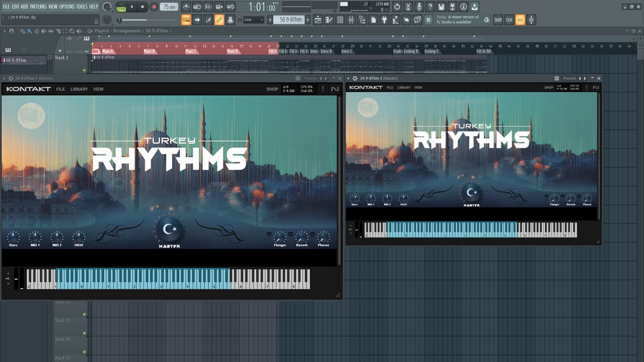The height and width of the screenshot is (362, 644).
Task: Click next preset arrow in left Kontakt window
Action: 326,78
